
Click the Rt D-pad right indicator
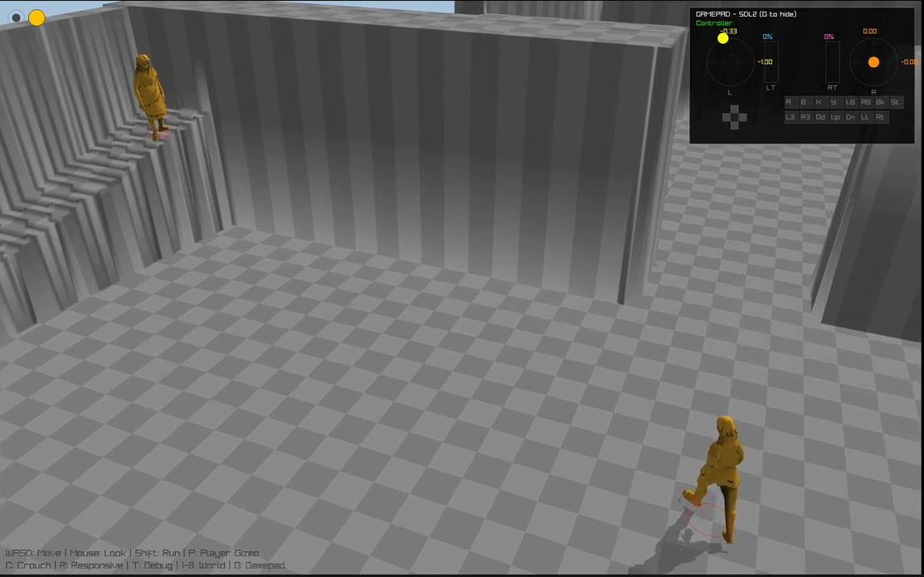(880, 117)
